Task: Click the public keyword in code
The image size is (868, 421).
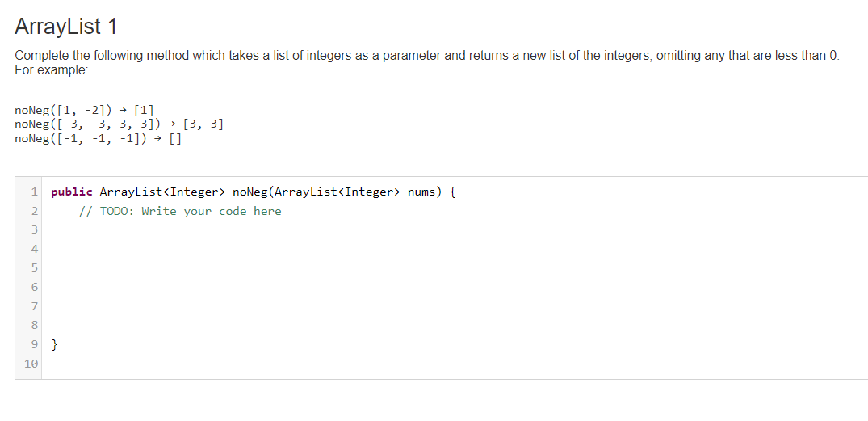Action: pos(71,192)
